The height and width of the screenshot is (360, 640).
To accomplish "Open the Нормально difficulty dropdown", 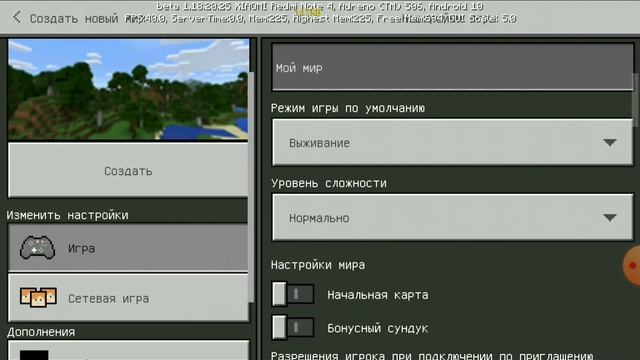I will (453, 218).
